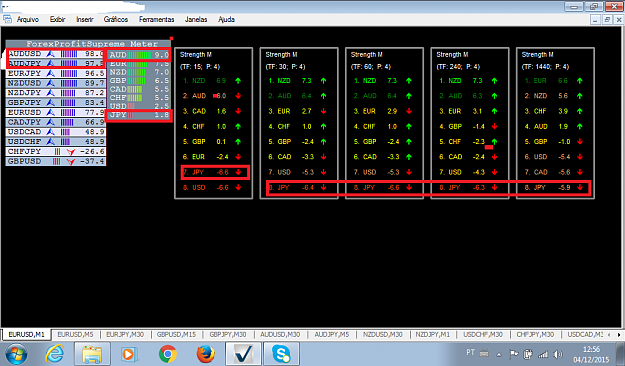Click the USDCHF 48.9 row

point(56,142)
